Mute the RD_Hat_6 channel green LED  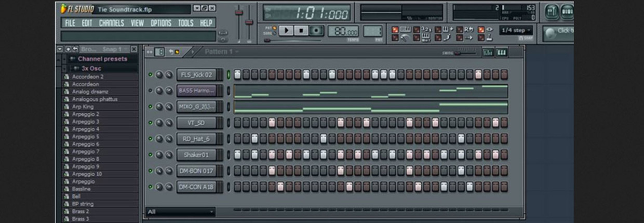coord(151,139)
